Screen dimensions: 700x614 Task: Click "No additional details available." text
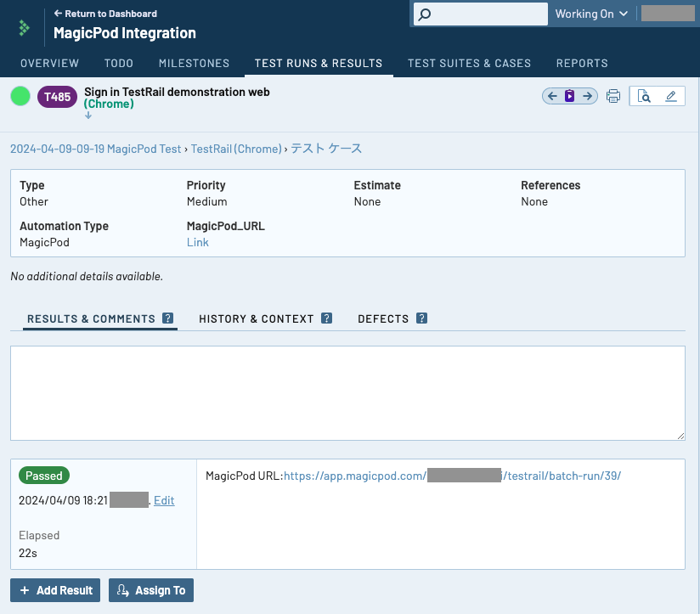[87, 277]
